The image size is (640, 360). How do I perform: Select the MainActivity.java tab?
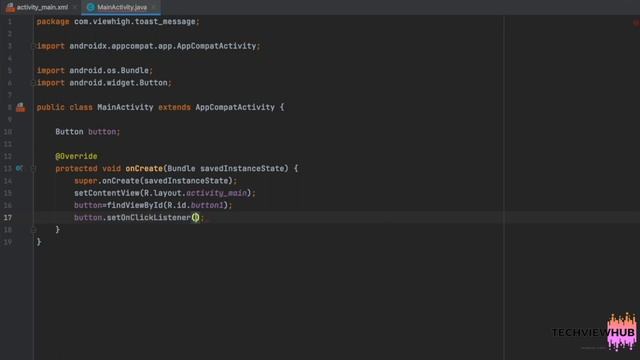[x=122, y=7]
